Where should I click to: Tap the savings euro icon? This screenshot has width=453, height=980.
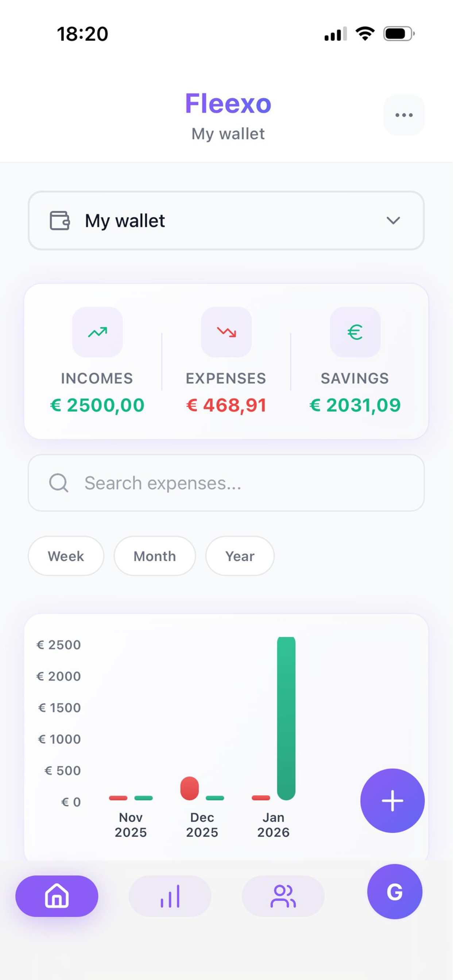click(x=355, y=332)
